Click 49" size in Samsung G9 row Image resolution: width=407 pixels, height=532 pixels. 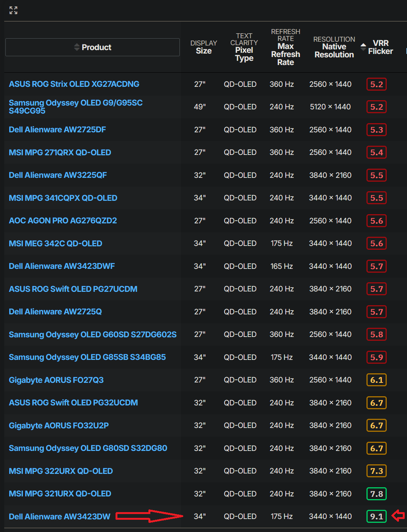[x=200, y=107]
